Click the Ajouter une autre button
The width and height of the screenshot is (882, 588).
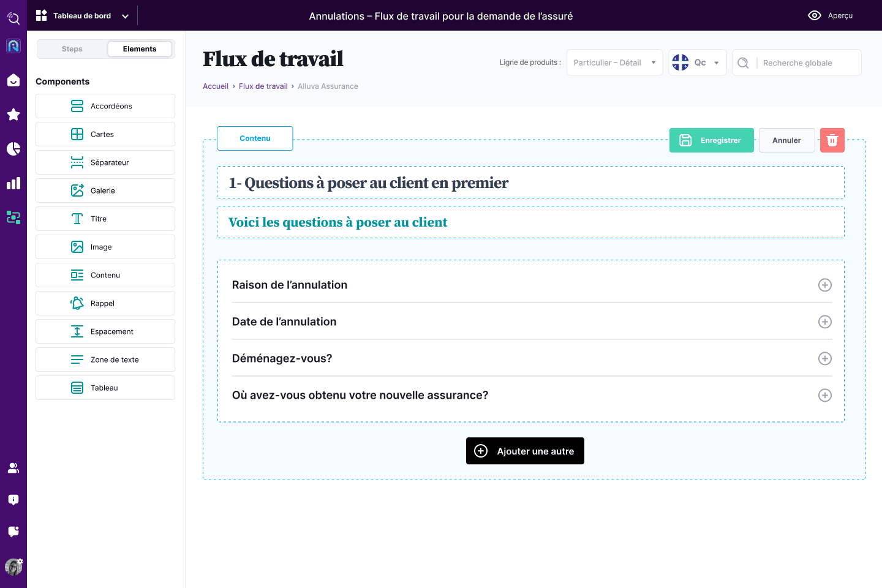pos(525,451)
